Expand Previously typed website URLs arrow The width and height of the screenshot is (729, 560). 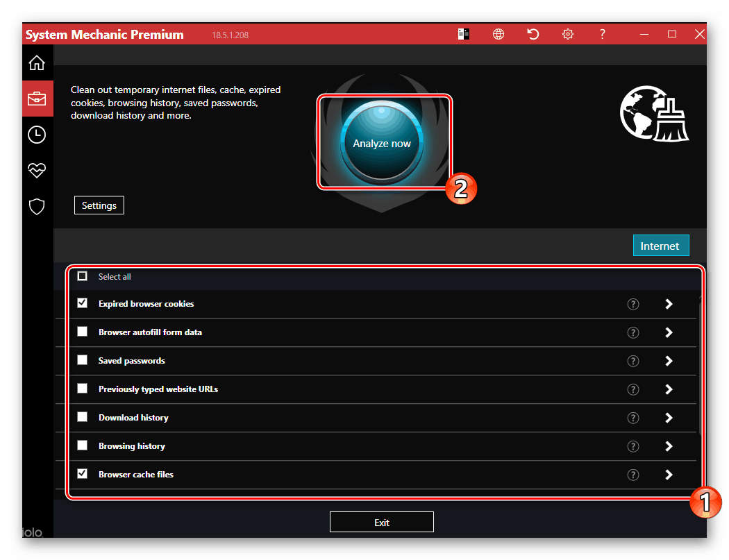[669, 389]
